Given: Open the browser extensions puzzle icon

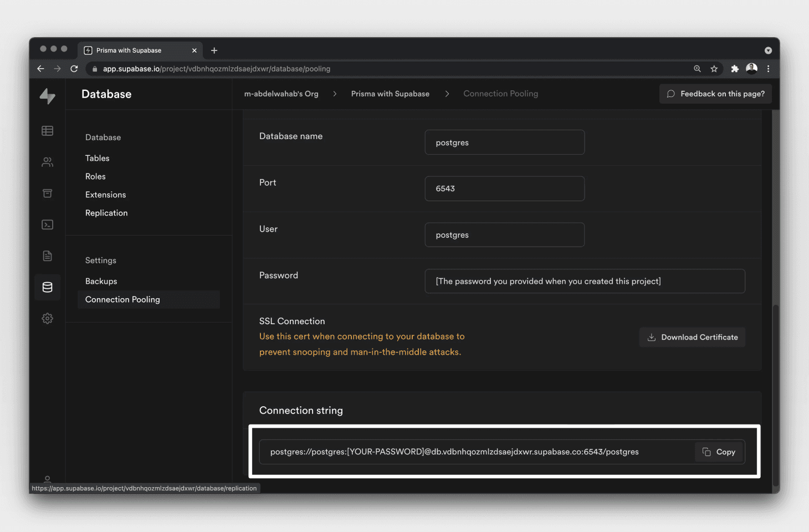Looking at the screenshot, I should (735, 69).
